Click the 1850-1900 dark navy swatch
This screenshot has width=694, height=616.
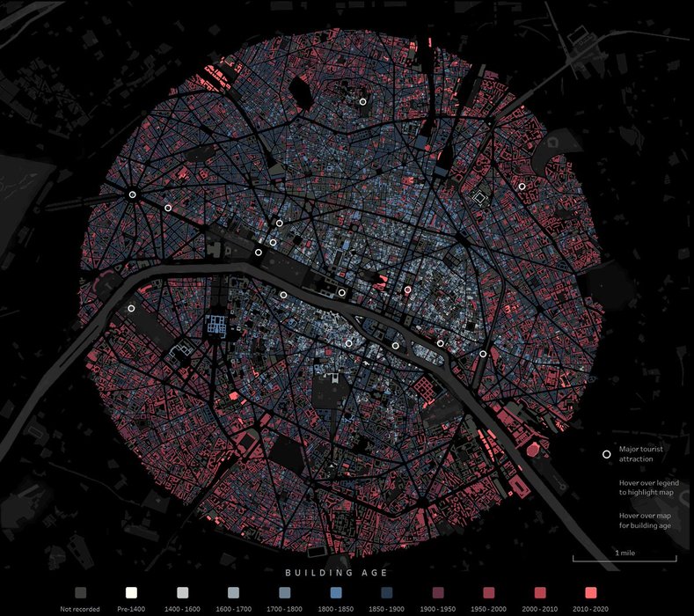click(388, 592)
